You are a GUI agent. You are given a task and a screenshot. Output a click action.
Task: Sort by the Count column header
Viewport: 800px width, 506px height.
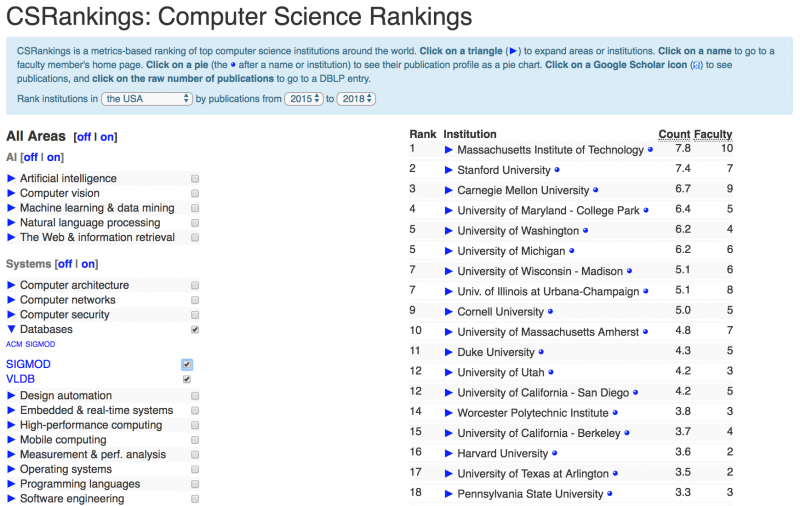click(x=674, y=134)
